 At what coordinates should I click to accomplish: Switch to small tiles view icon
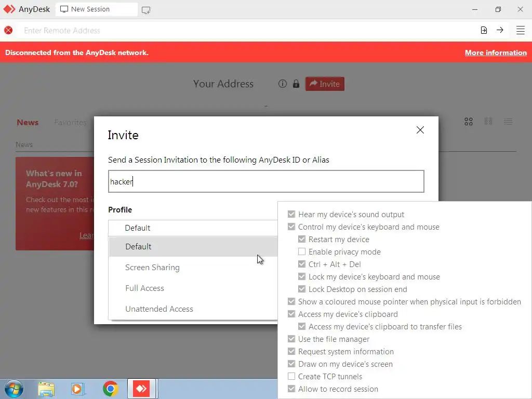pyautogui.click(x=488, y=121)
